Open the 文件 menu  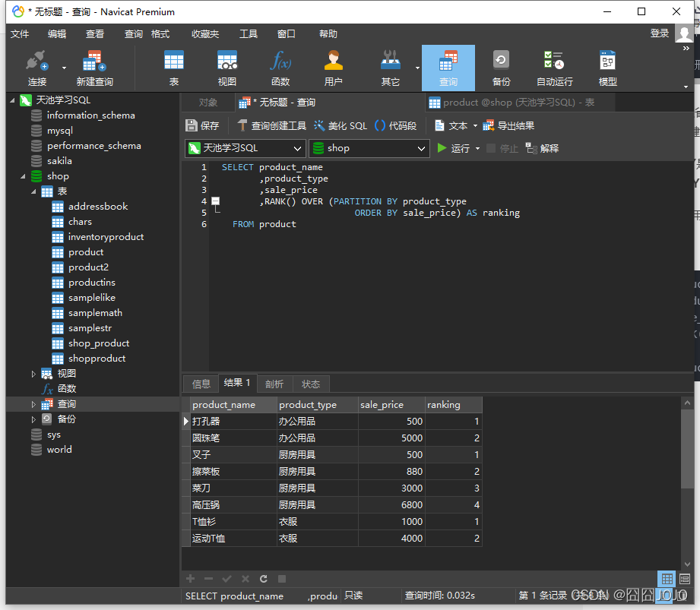point(20,34)
